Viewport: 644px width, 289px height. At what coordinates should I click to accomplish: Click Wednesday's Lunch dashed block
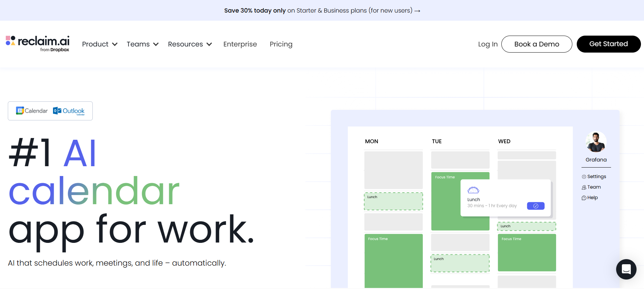tap(526, 226)
